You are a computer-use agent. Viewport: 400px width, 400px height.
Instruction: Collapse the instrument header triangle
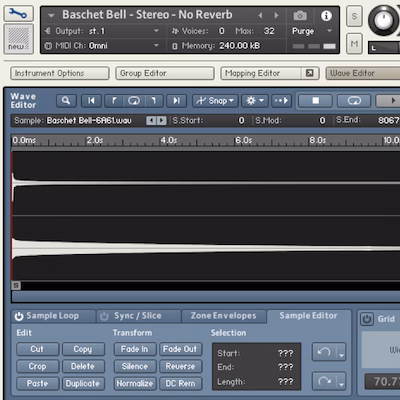[x=51, y=15]
